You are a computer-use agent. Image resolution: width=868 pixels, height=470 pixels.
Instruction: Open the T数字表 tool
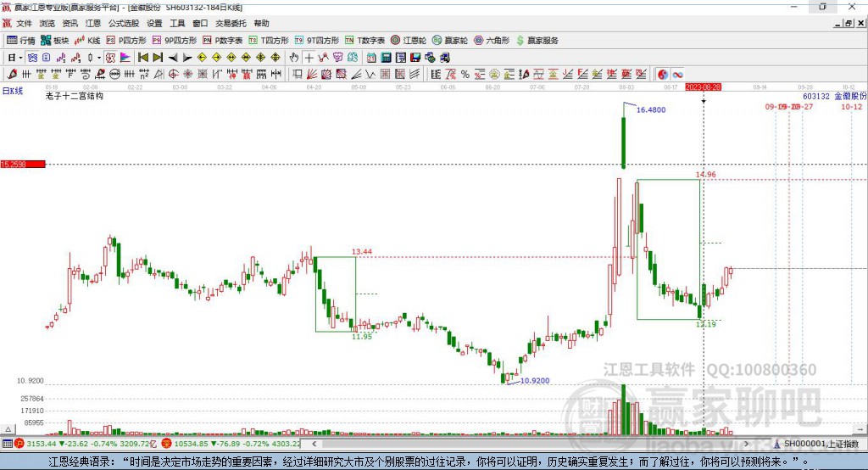tap(364, 41)
